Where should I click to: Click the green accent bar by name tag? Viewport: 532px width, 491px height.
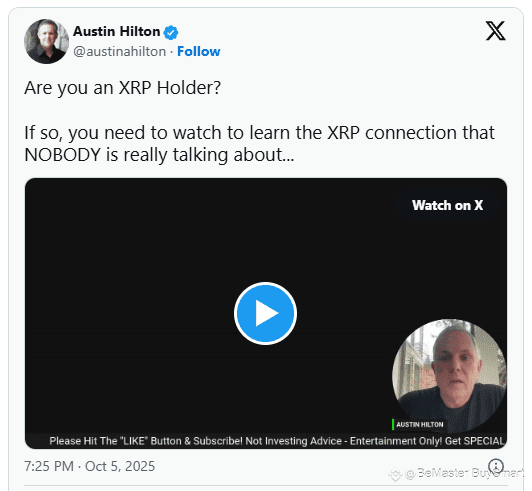(x=393, y=424)
